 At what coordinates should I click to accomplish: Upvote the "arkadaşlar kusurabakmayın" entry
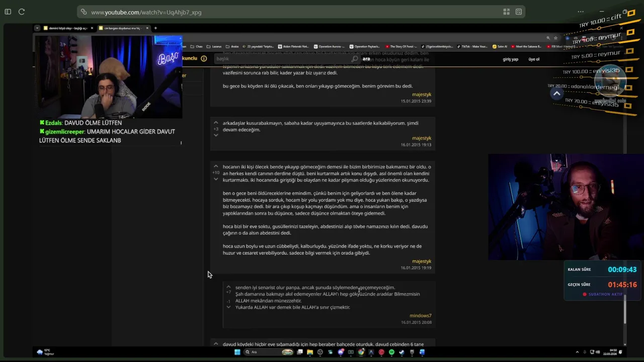coord(216,123)
